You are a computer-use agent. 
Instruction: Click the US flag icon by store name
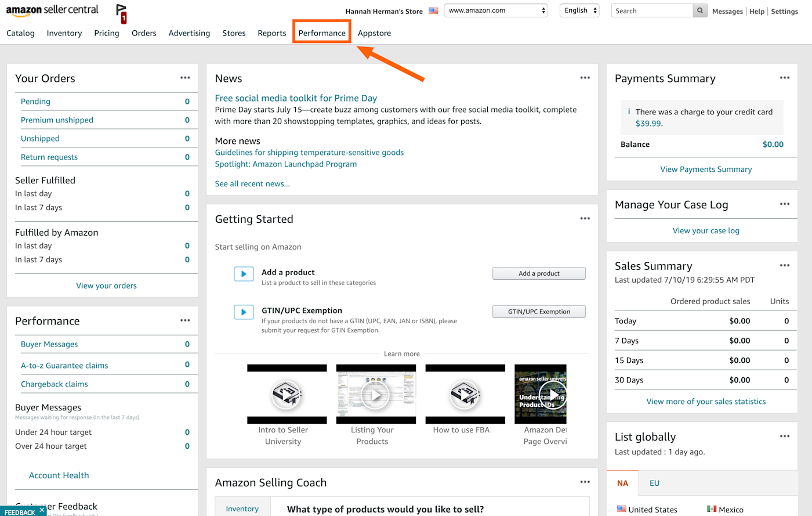433,11
